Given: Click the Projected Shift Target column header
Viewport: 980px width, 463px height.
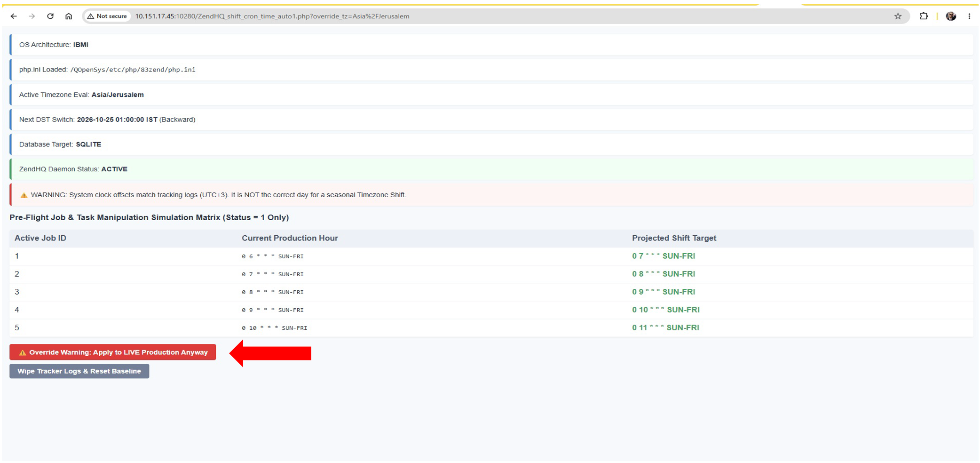Looking at the screenshot, I should (674, 238).
